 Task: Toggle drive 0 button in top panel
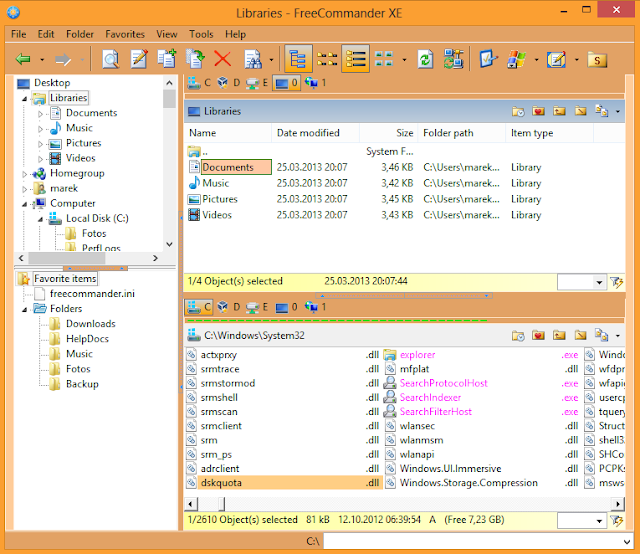(287, 83)
